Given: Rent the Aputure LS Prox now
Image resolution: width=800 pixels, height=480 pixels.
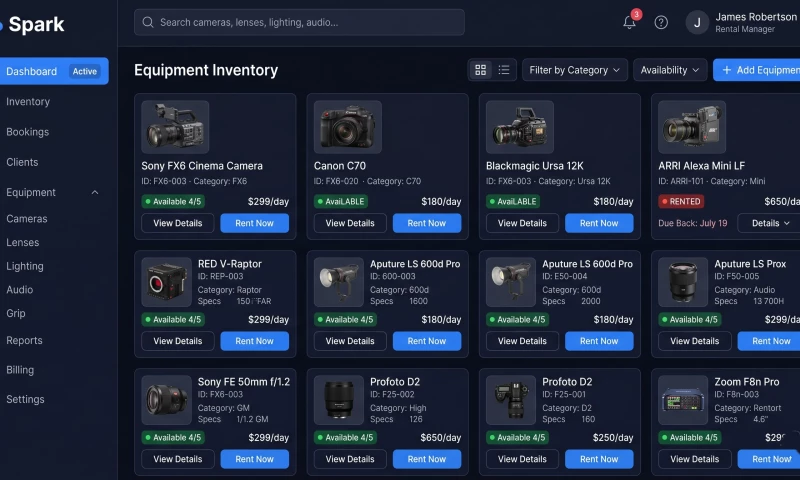Looking at the screenshot, I should pos(769,341).
